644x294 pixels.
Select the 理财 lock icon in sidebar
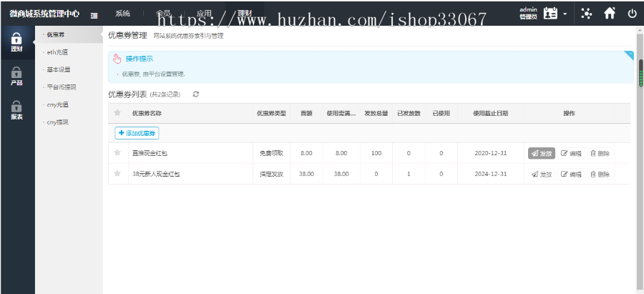pos(16,39)
